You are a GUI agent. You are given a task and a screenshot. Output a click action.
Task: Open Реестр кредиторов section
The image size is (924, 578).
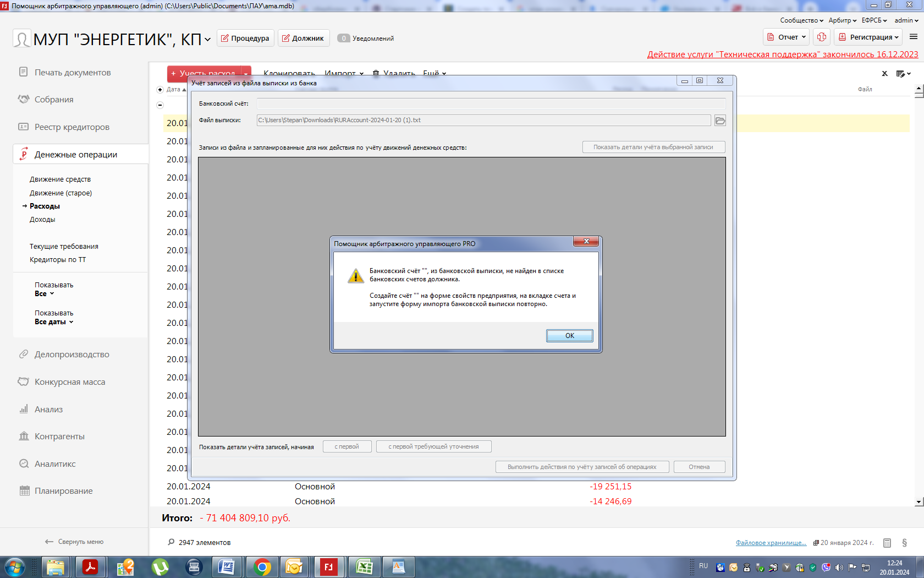tap(71, 127)
